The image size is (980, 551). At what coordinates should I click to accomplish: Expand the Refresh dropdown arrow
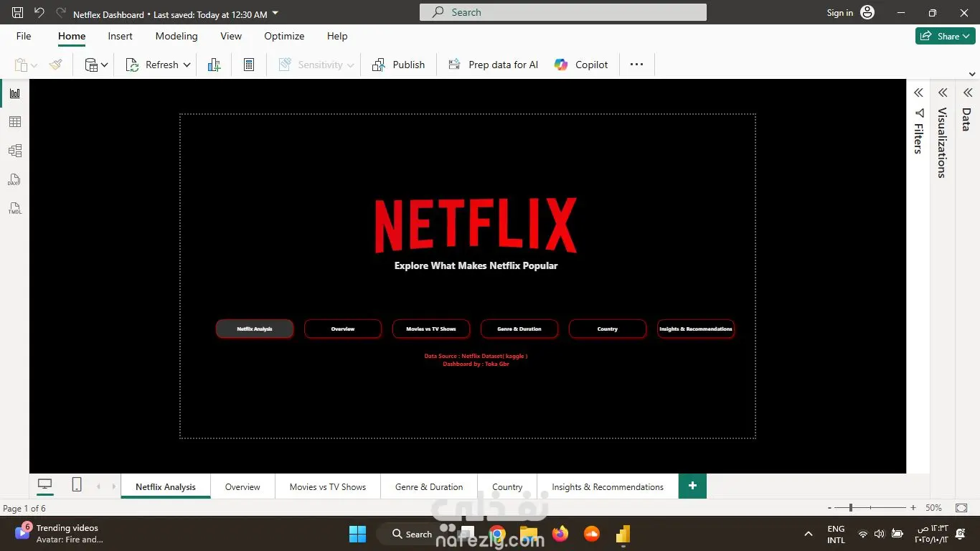[187, 65]
